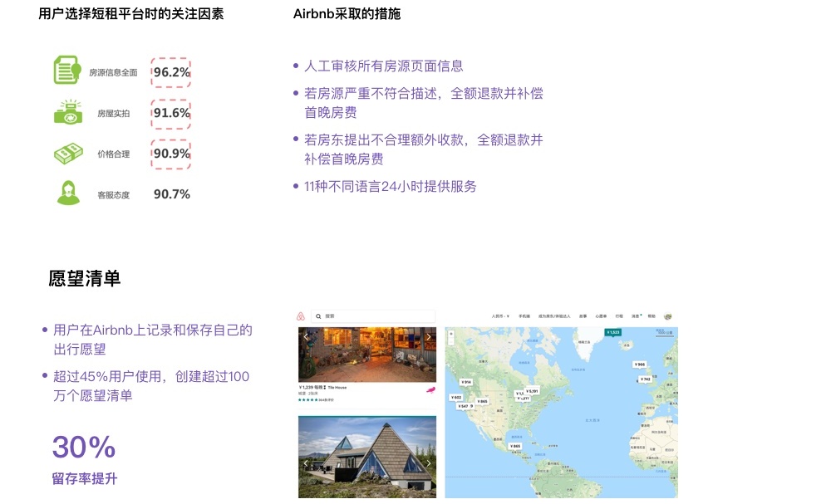Screen dimensions: 831x504
Task: Click the green banknotes icon beside 价格合理
Action: [68, 154]
